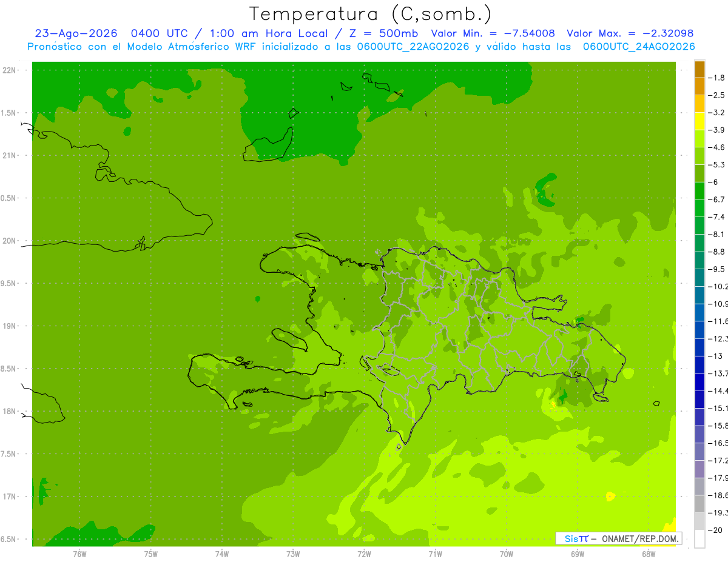Image resolution: width=728 pixels, height=562 pixels.
Task: Click the '-9.5' colorbar value
Action: point(716,269)
